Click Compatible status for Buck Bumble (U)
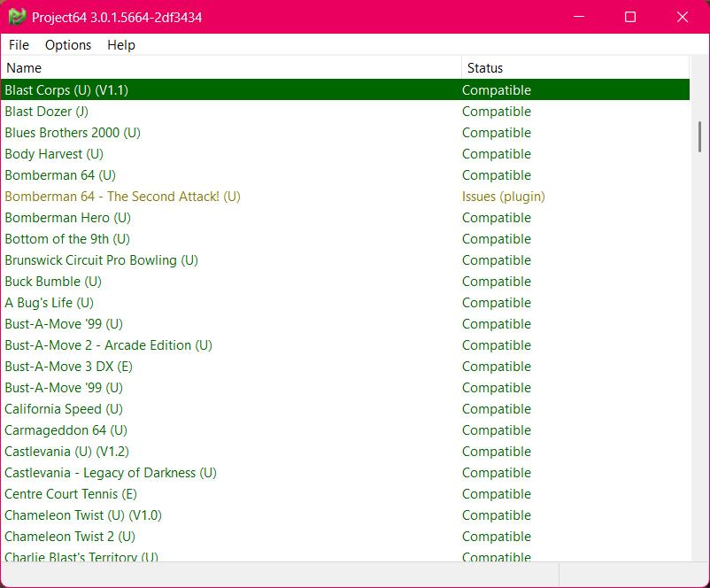This screenshot has height=588, width=710. pyautogui.click(x=497, y=282)
